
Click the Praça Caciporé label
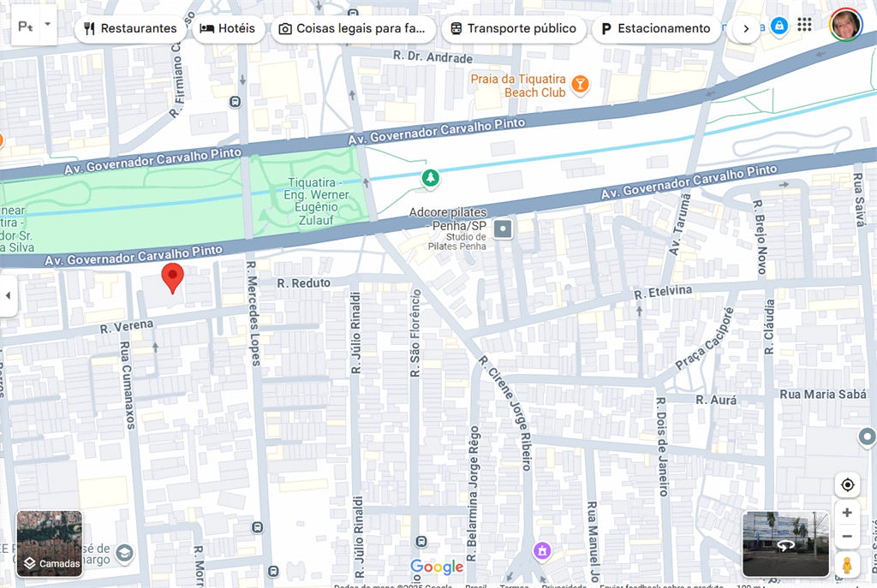(x=704, y=339)
